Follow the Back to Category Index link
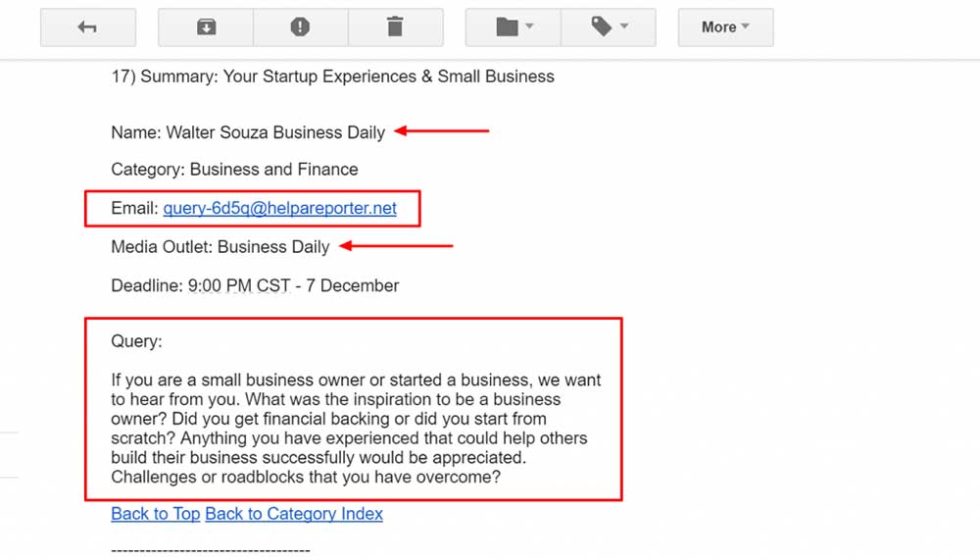 pos(294,514)
